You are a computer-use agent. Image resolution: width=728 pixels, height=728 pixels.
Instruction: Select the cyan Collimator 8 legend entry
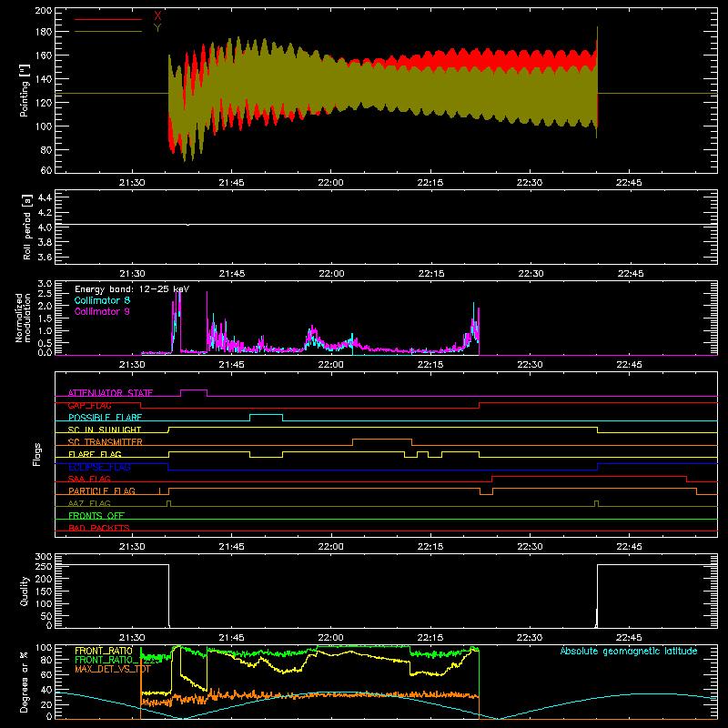coord(102,300)
